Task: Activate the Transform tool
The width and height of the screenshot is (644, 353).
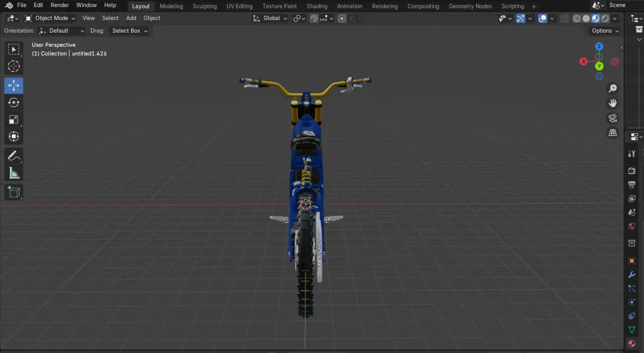Action: [14, 136]
